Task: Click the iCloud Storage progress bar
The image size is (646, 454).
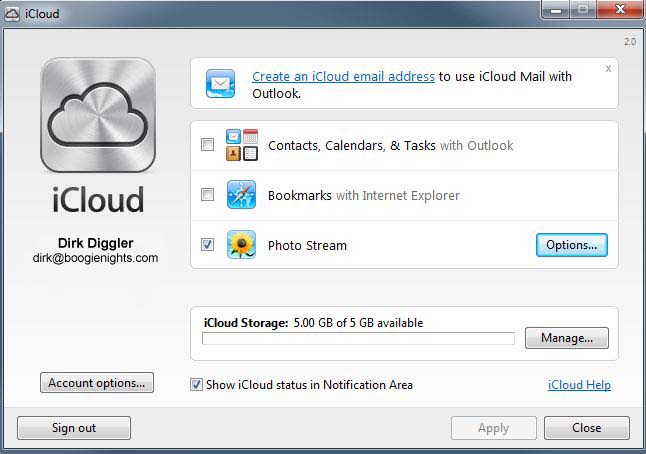Action: tap(358, 339)
